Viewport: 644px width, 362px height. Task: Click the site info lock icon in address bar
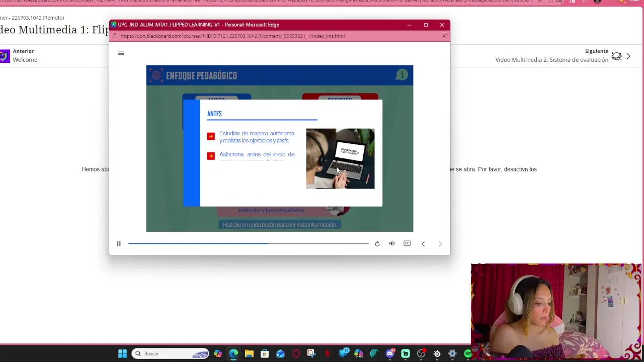coord(115,36)
